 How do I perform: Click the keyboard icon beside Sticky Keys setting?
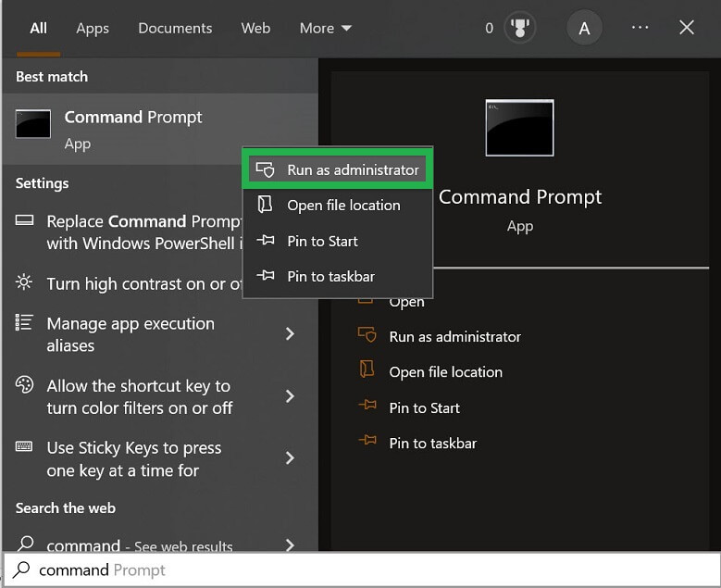click(24, 446)
